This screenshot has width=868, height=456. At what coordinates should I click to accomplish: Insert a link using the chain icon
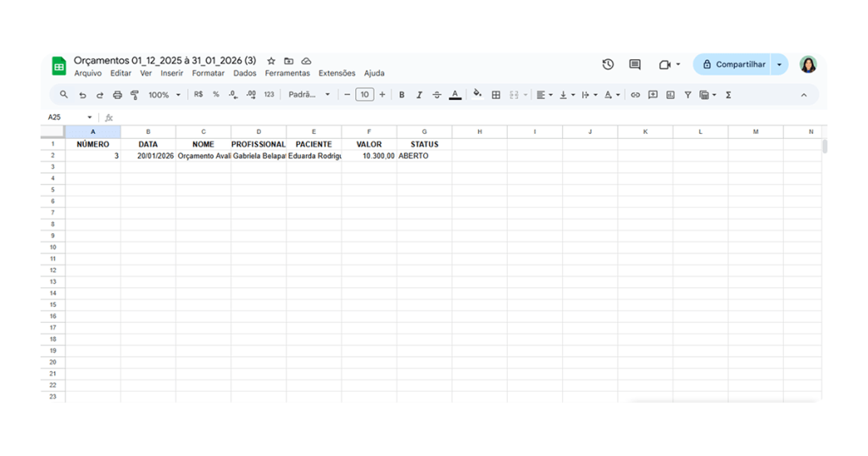pyautogui.click(x=635, y=95)
